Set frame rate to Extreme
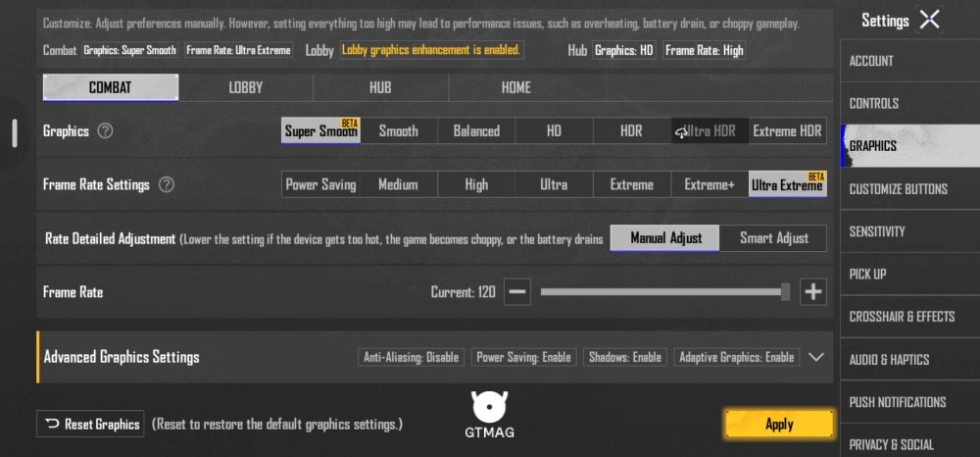Screen dimensions: 980x457 pos(632,184)
